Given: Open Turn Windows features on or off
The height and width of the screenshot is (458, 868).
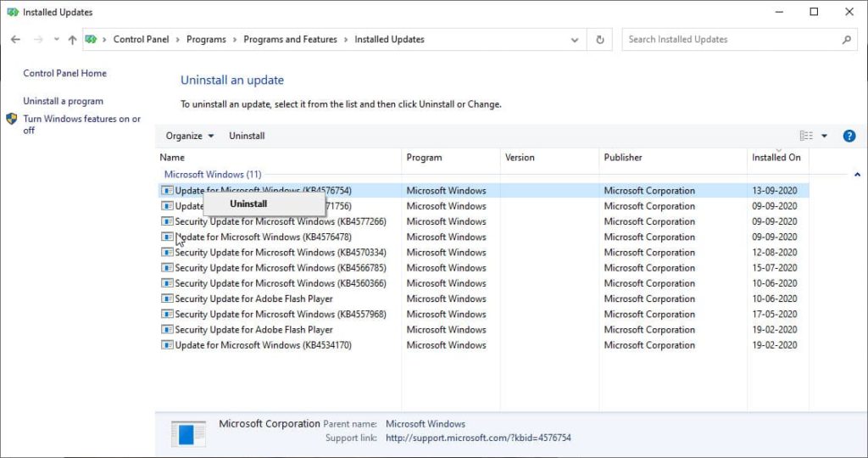Looking at the screenshot, I should [x=82, y=124].
